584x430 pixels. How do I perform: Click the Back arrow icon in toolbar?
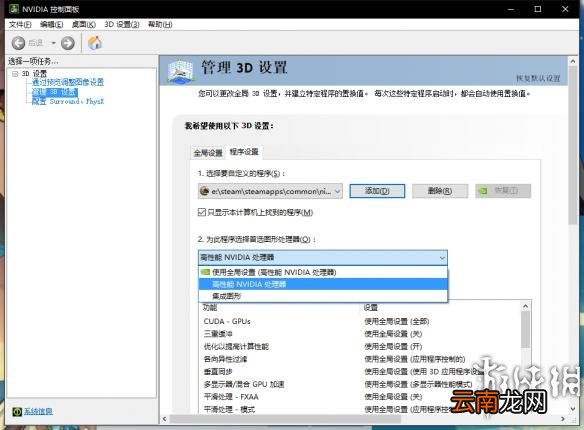(18, 43)
